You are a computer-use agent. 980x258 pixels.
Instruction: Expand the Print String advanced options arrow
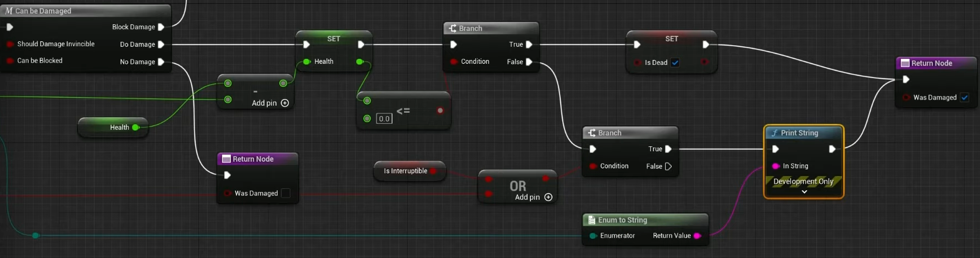pos(804,192)
